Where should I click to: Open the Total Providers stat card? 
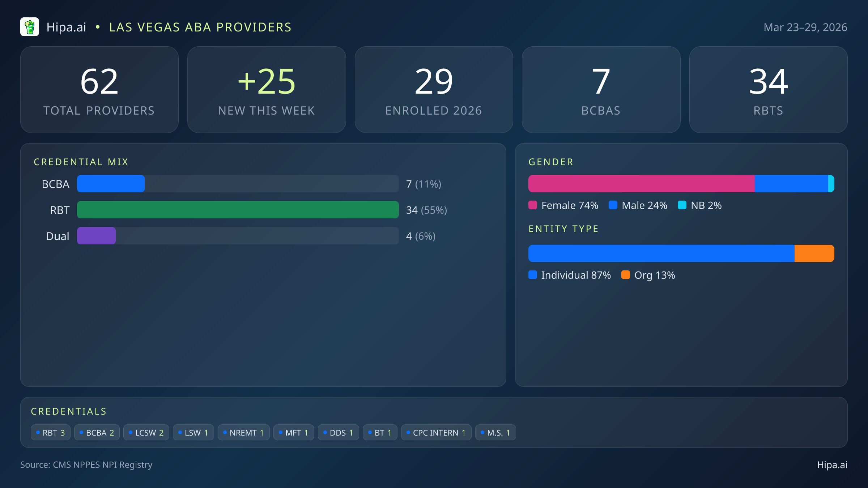[99, 90]
